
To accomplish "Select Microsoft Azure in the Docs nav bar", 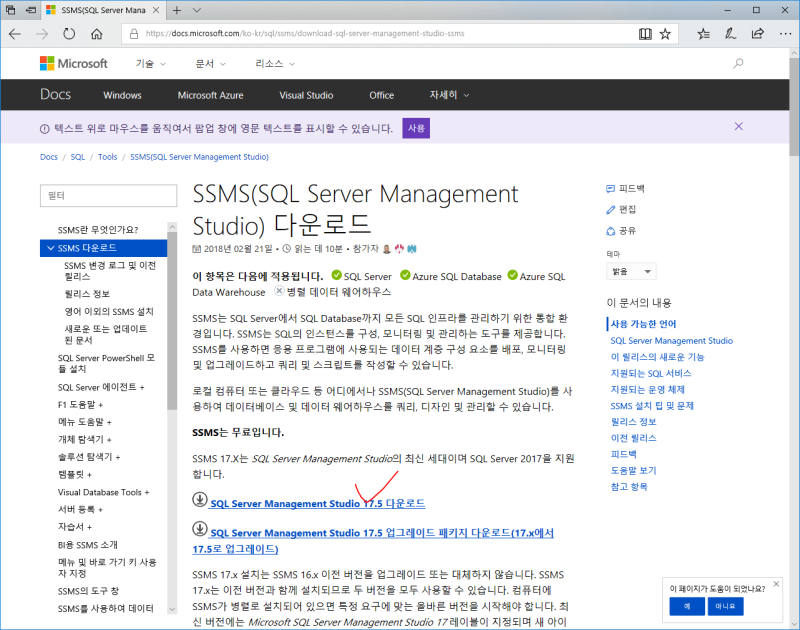I will click(211, 95).
